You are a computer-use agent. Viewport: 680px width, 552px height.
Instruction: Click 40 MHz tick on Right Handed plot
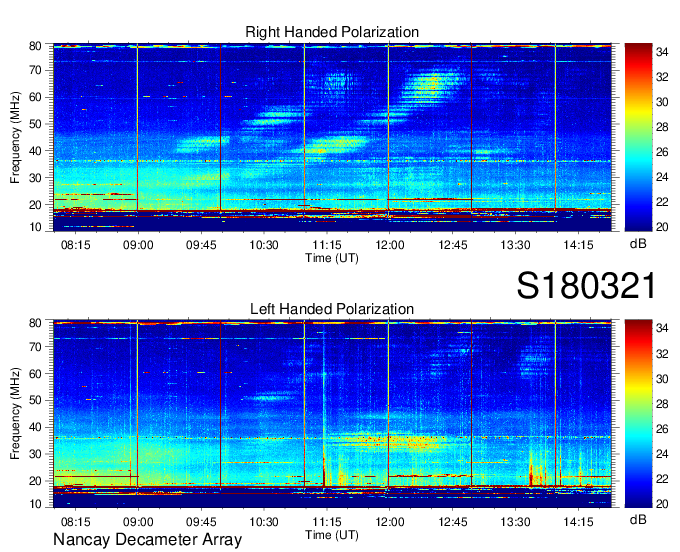coord(35,151)
